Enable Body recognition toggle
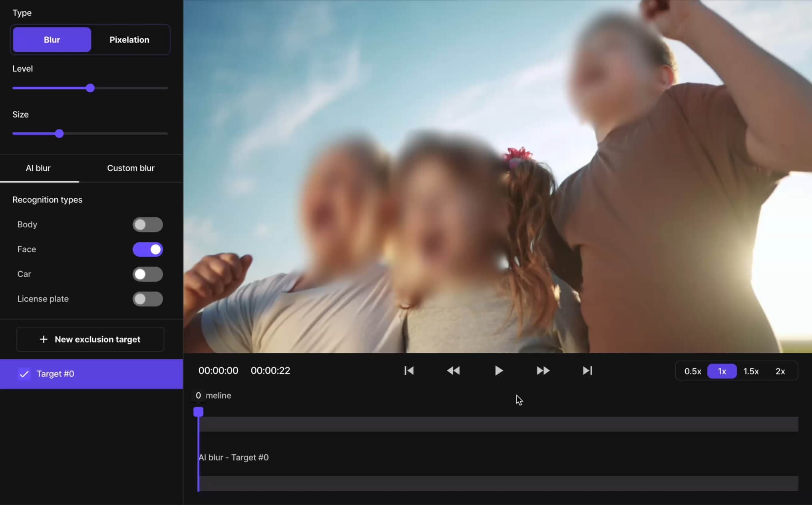Viewport: 812px width, 505px height. pyautogui.click(x=147, y=225)
